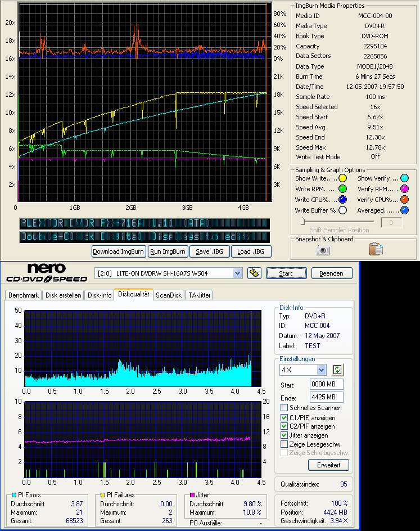Click the Jitter Maximum value 10.8 %
Viewport: 420px width, 531px height.
pyautogui.click(x=252, y=512)
